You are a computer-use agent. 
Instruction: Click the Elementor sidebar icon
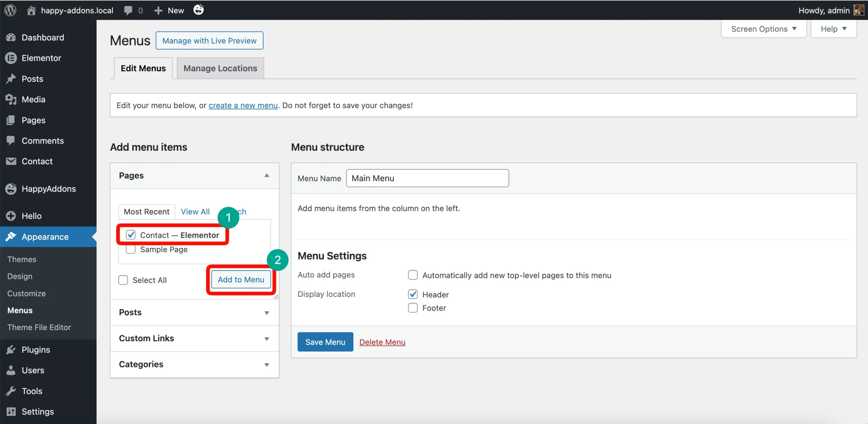click(11, 58)
